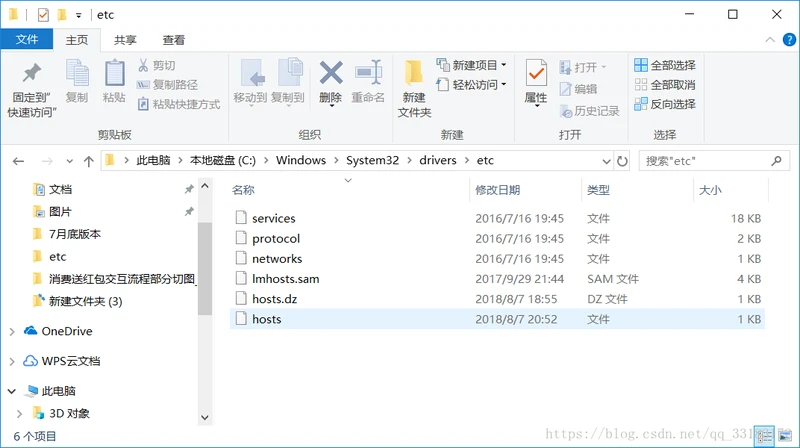800x448 pixels.
Task: Click the Pin to Quick Access icon
Action: [32, 74]
